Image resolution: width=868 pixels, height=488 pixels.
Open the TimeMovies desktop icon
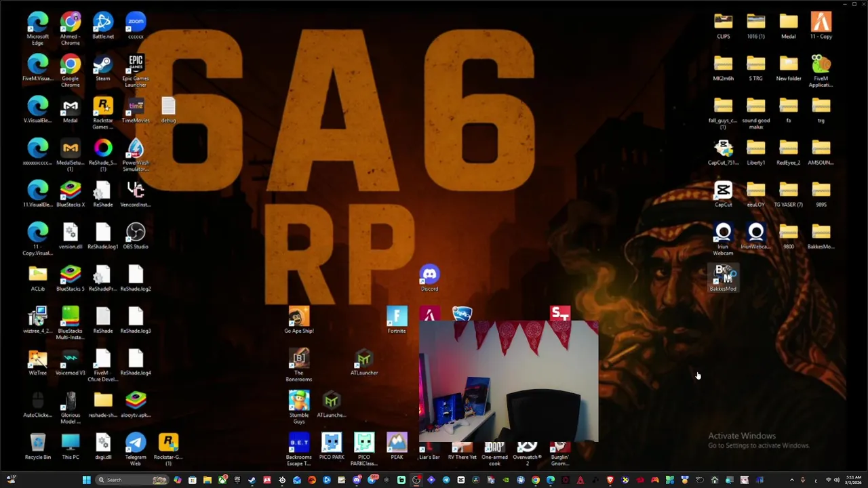pos(136,110)
